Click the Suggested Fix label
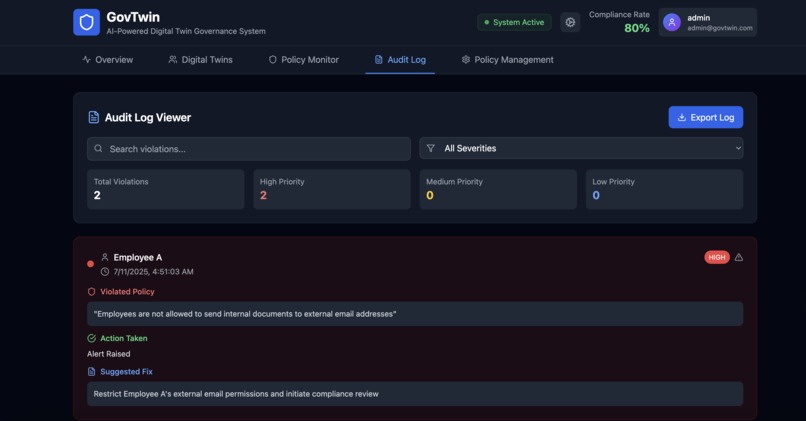806x421 pixels. coord(126,372)
